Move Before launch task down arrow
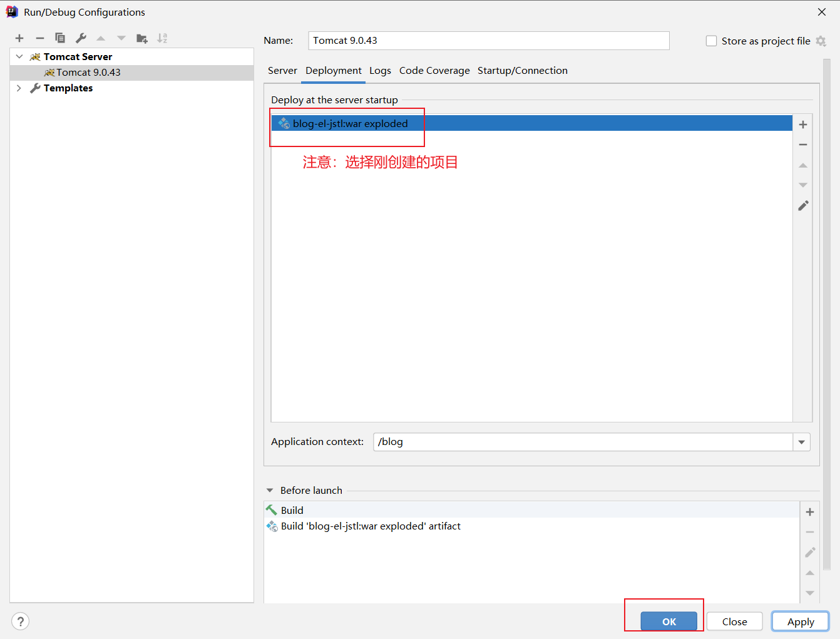 (810, 593)
